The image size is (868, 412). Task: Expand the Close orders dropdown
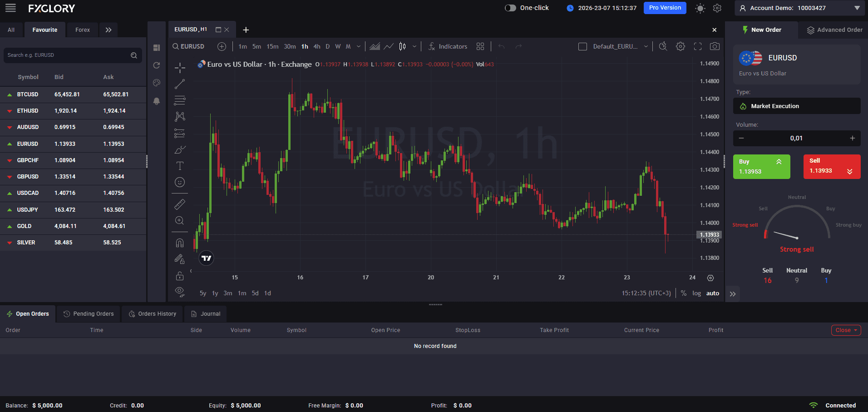pos(846,330)
